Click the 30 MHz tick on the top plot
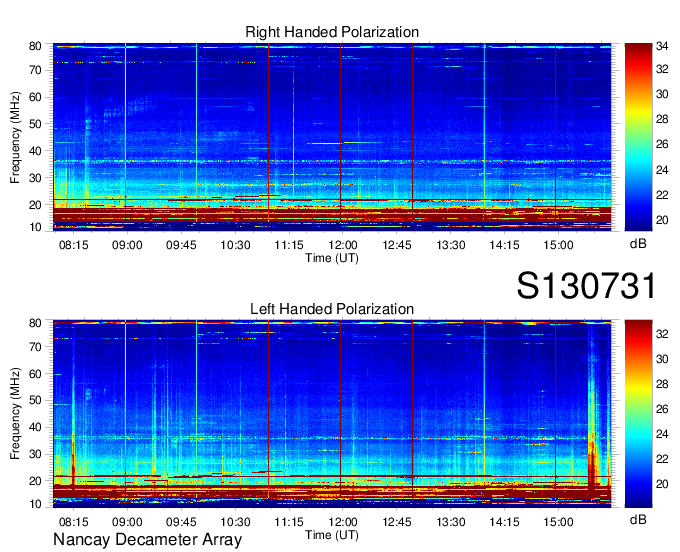The height and width of the screenshot is (552, 680). pyautogui.click(x=35, y=178)
